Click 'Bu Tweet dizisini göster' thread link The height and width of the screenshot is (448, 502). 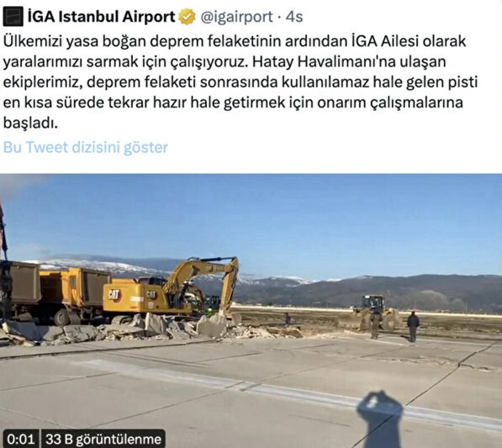(x=86, y=148)
